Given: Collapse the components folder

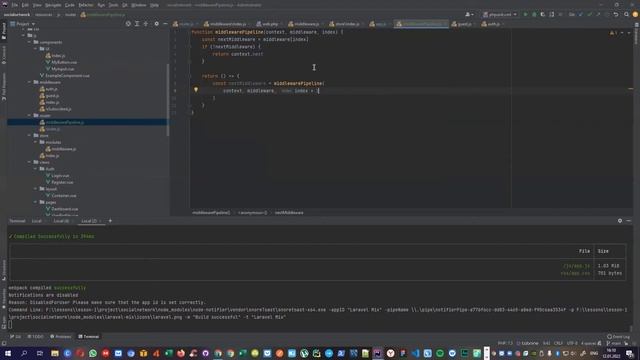Looking at the screenshot, I should tap(30, 42).
